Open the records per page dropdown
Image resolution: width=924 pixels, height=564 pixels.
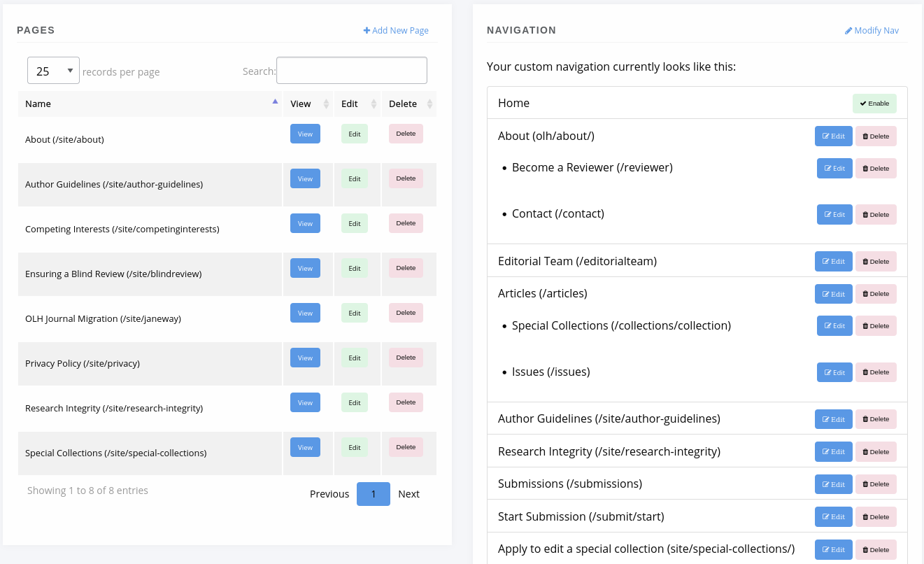click(x=53, y=71)
